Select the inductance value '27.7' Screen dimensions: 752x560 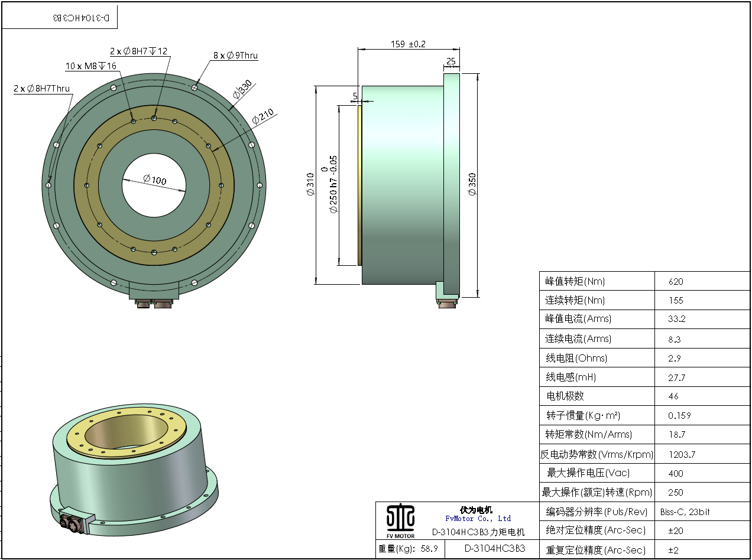[x=677, y=377]
